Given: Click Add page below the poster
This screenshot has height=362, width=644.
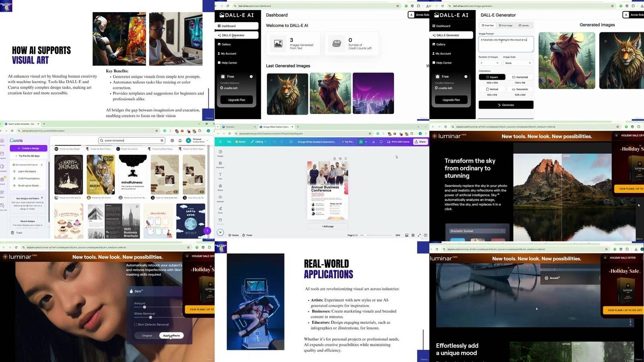Looking at the screenshot, I should pos(328,226).
